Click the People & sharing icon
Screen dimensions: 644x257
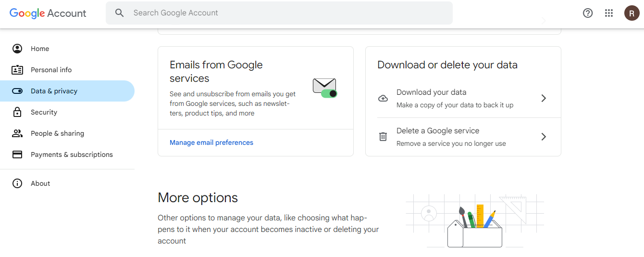17,133
